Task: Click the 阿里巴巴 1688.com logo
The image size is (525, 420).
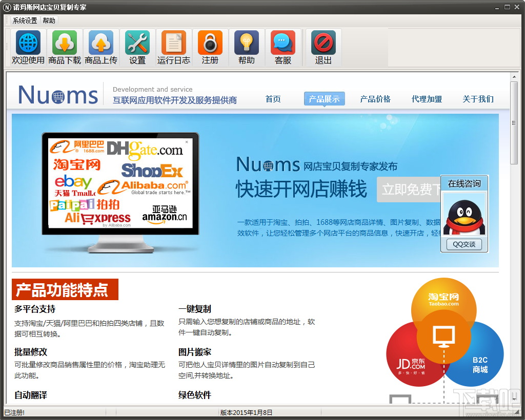Action: [77, 146]
